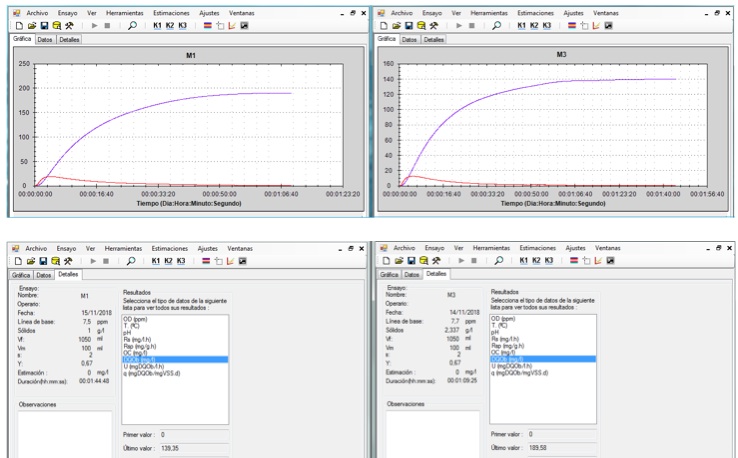
Task: Click Open folder icon in M1 details window
Action: click(x=31, y=261)
